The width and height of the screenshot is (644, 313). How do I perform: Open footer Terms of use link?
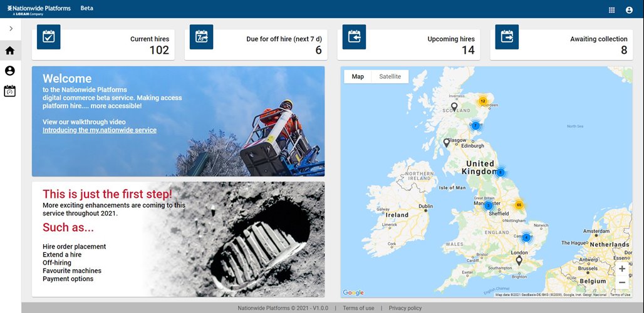[358, 308]
